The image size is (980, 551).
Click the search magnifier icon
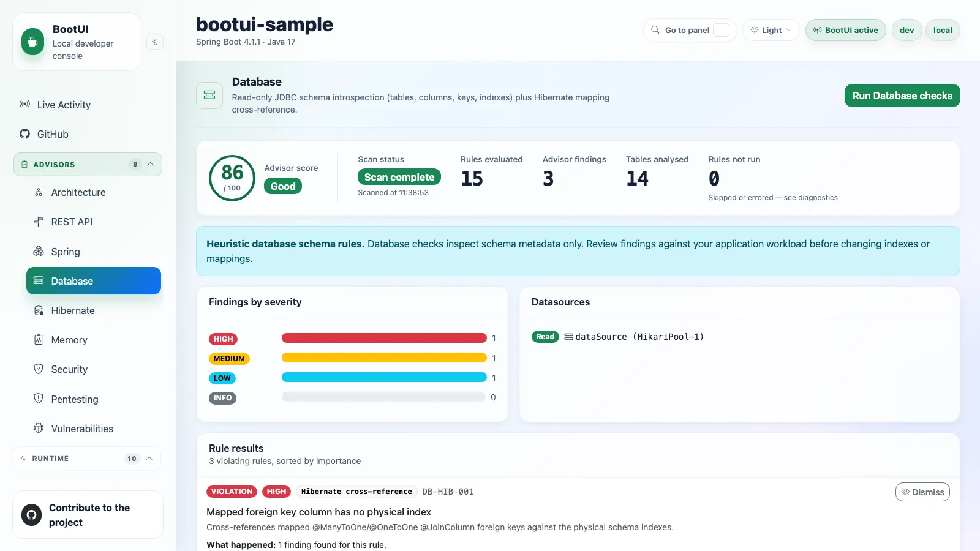pos(655,30)
